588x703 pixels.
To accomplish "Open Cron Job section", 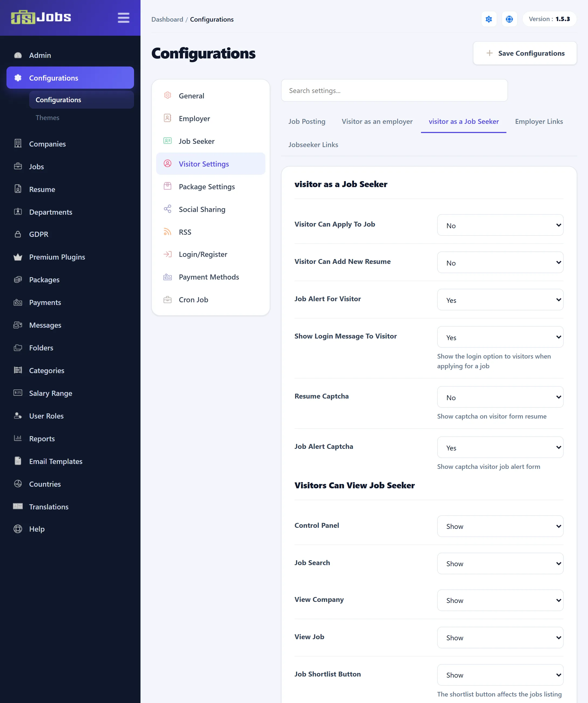I will pos(211,300).
